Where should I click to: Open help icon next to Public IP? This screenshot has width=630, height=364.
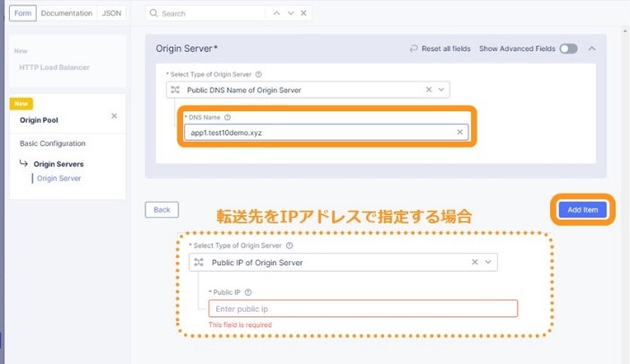click(249, 292)
